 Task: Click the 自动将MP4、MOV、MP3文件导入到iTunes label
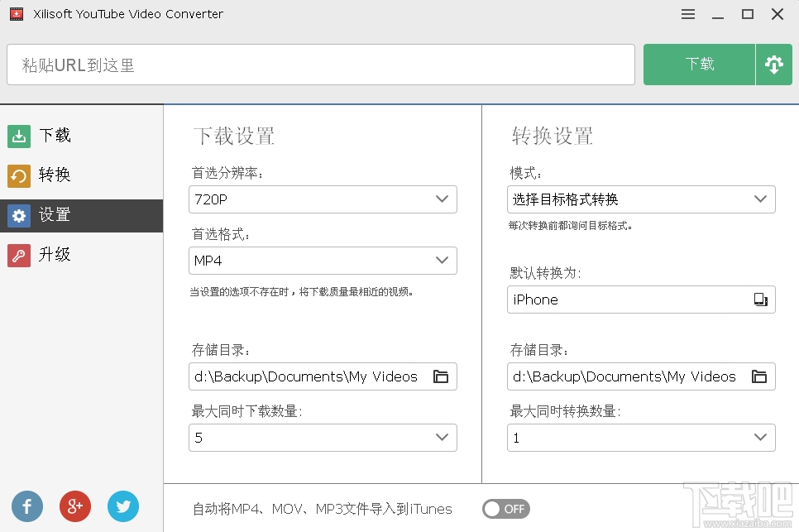[x=322, y=509]
